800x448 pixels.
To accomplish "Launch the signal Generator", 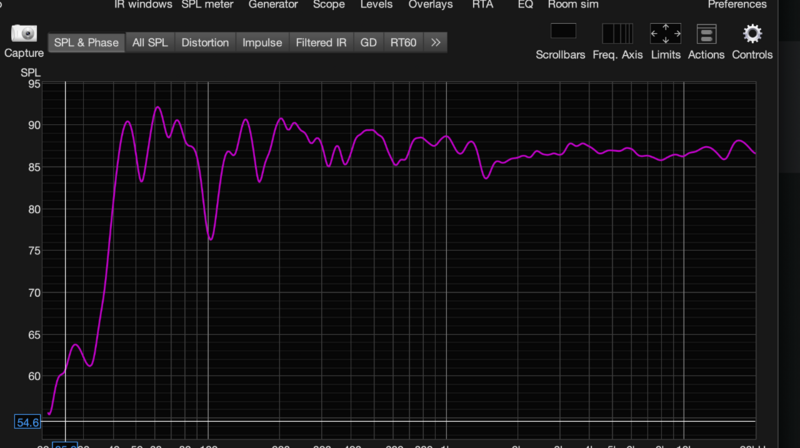I will (273, 5).
